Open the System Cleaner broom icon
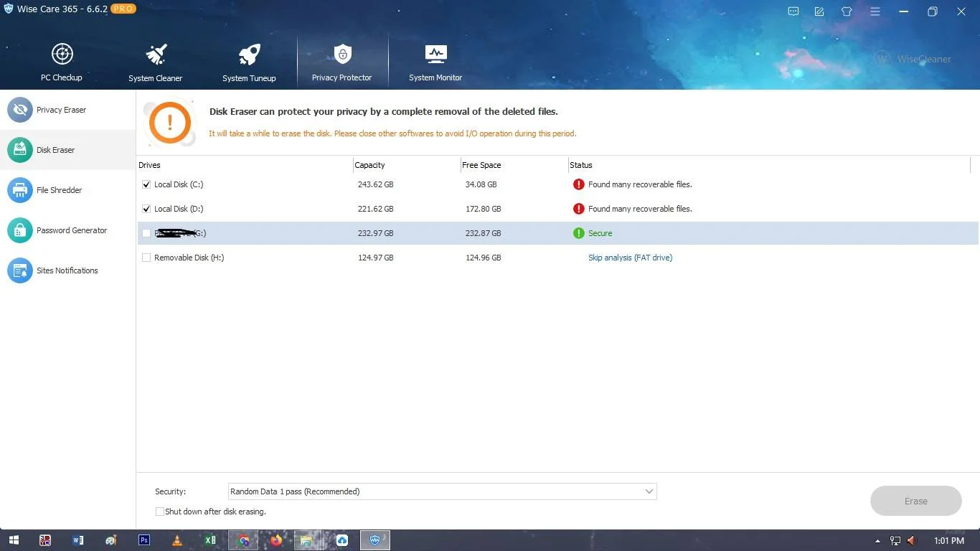 156,54
